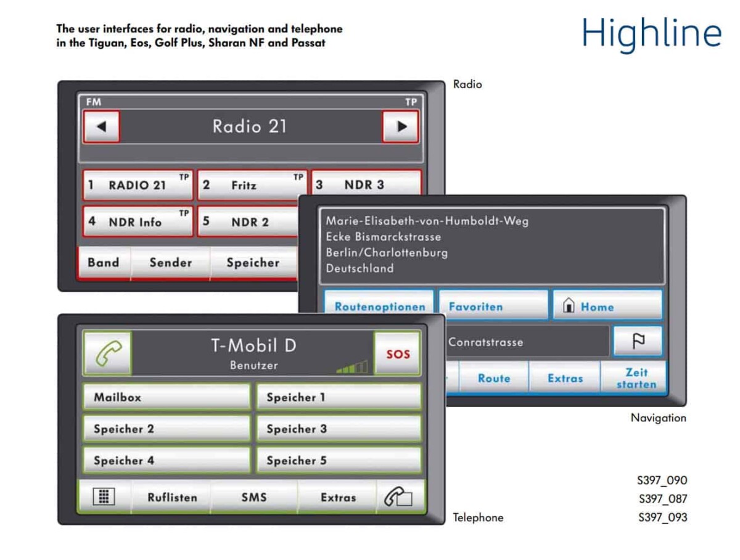This screenshot has height=560, width=740.
Task: Tap the signal strength bars indicator
Action: pyautogui.click(x=353, y=367)
